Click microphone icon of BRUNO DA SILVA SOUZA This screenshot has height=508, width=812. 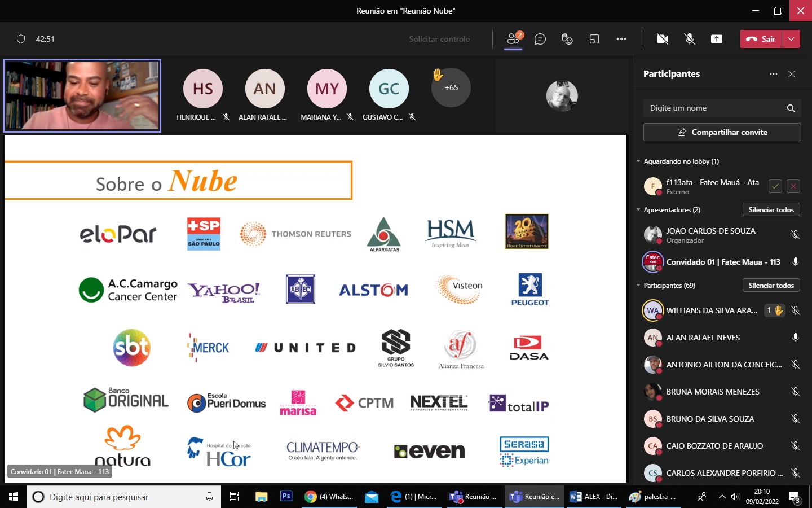796,419
